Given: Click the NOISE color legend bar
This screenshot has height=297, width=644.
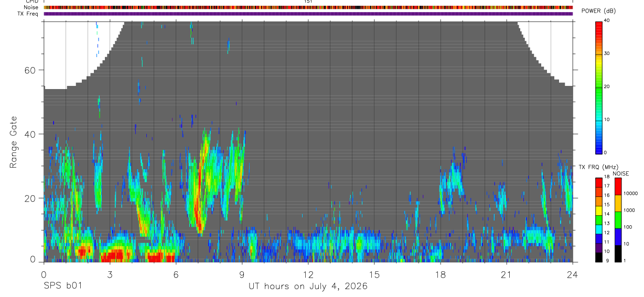Looking at the screenshot, I should tap(618, 220).
